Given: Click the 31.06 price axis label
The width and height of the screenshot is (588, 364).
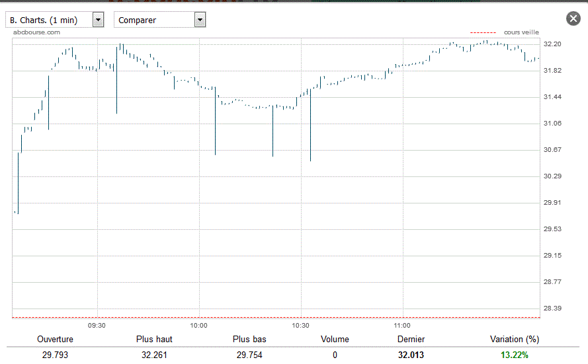Looking at the screenshot, I should (x=552, y=124).
